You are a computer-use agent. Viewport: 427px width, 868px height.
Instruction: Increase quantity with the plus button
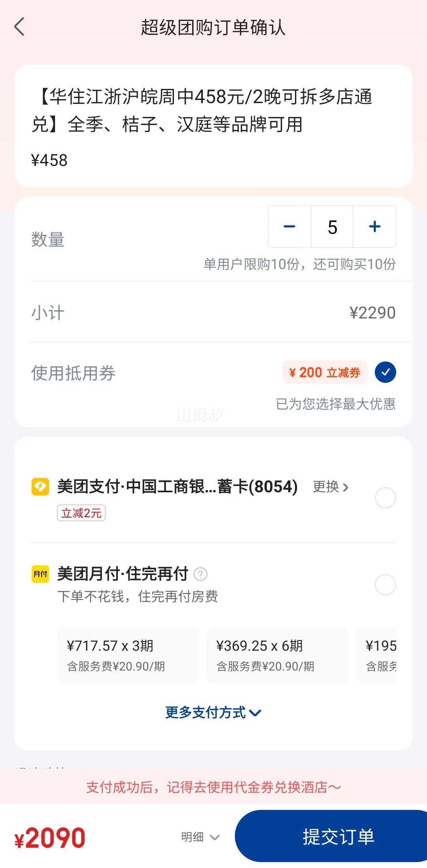pyautogui.click(x=374, y=226)
